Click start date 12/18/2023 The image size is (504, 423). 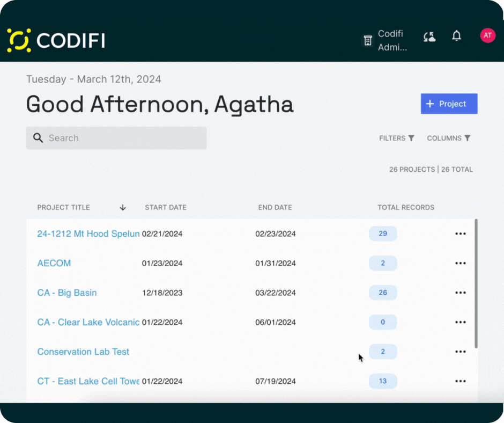[162, 293]
